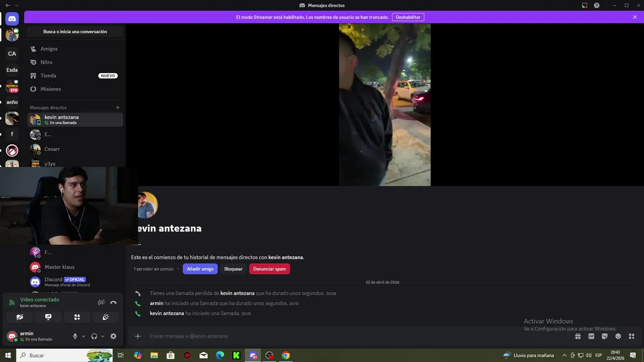The height and width of the screenshot is (362, 644).
Task: Turn on camera in call panel
Action: 20,317
